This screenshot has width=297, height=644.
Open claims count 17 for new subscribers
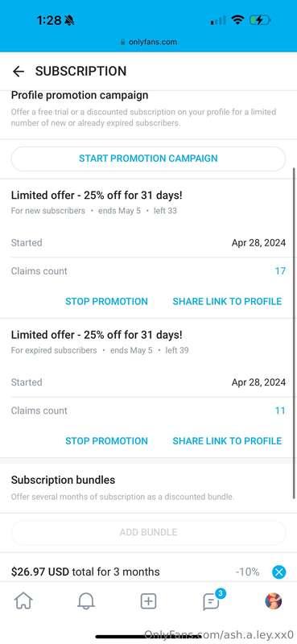(x=280, y=271)
